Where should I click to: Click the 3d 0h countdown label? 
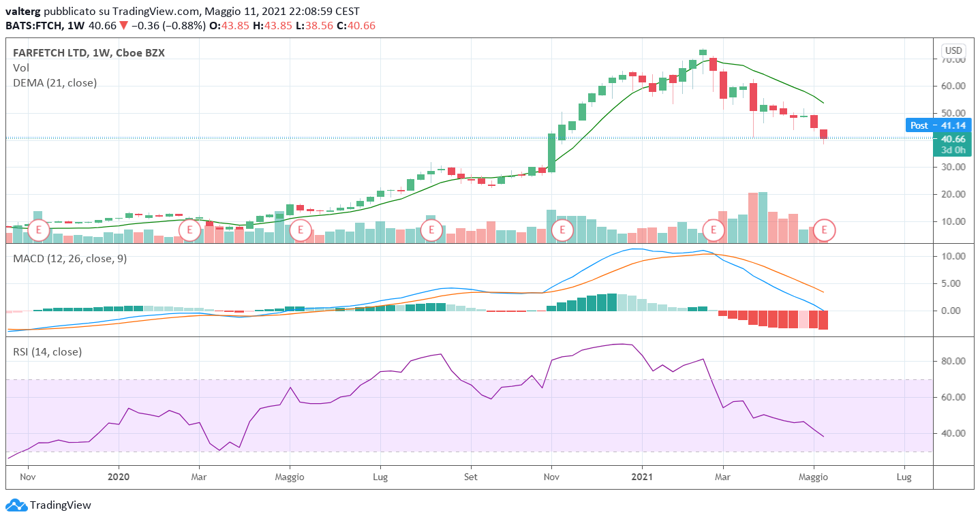pos(953,151)
